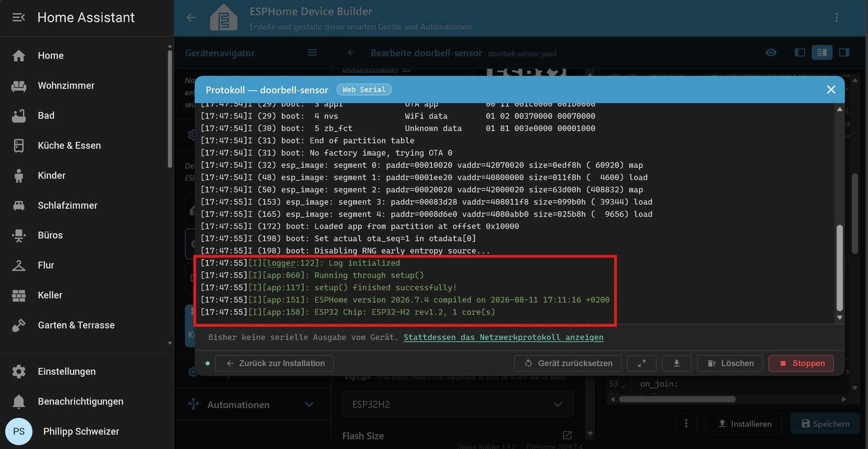This screenshot has height=449, width=868.
Task: Open the ESP32H2 variant dropdown
Action: pos(458,404)
